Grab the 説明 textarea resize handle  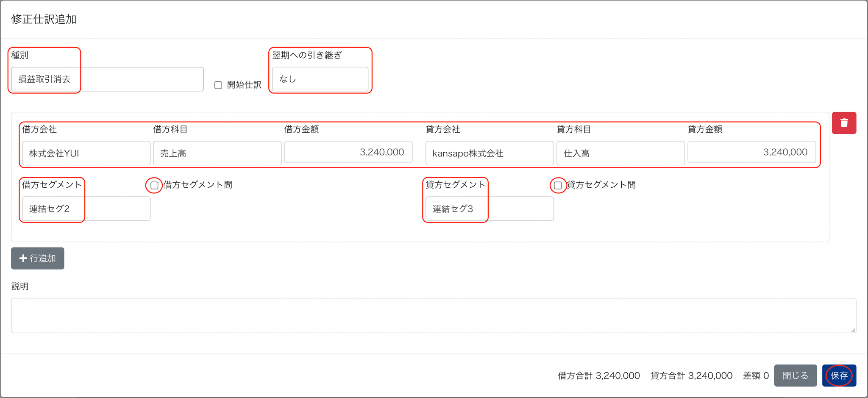click(853, 330)
